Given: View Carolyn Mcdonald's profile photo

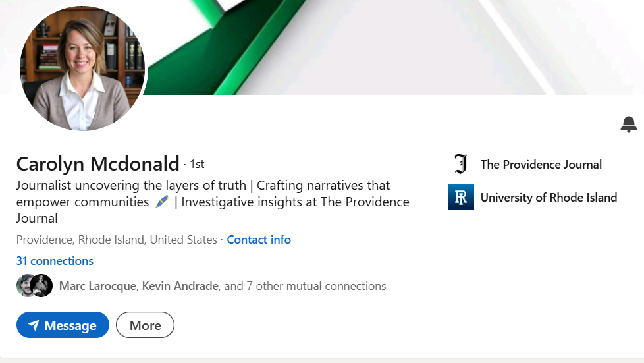Looking at the screenshot, I should 82,69.
